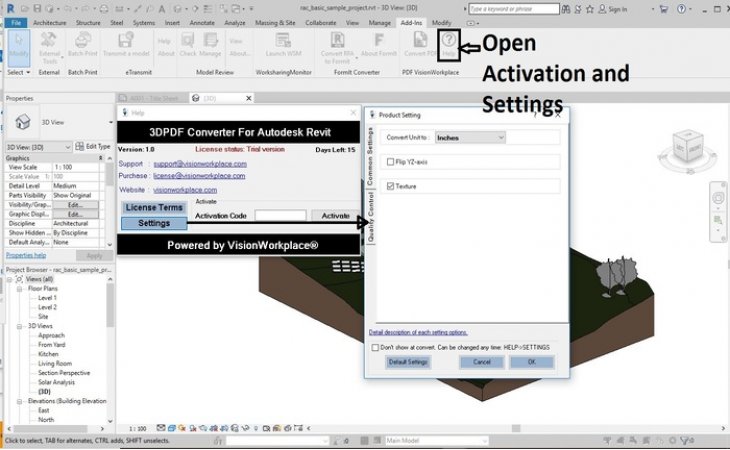Click the search binoculars icon
Image resolution: width=730 pixels, height=450 pixels.
(566, 9)
